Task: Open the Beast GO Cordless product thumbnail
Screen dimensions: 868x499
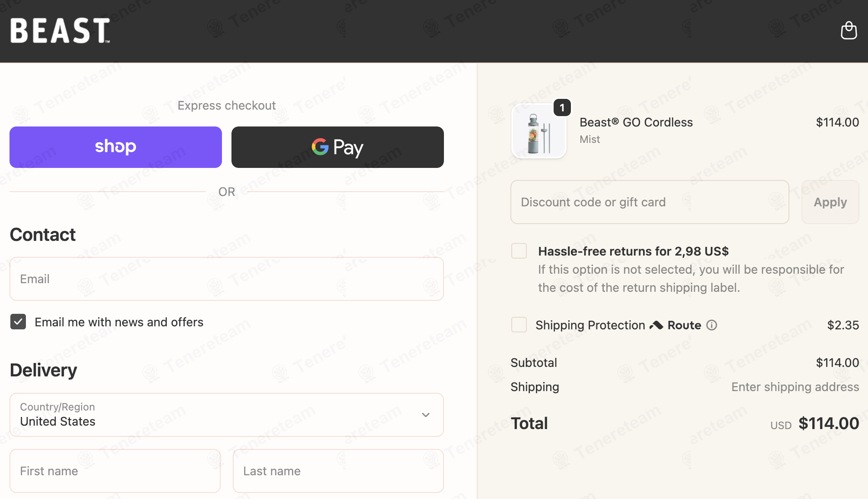Action: click(x=539, y=131)
